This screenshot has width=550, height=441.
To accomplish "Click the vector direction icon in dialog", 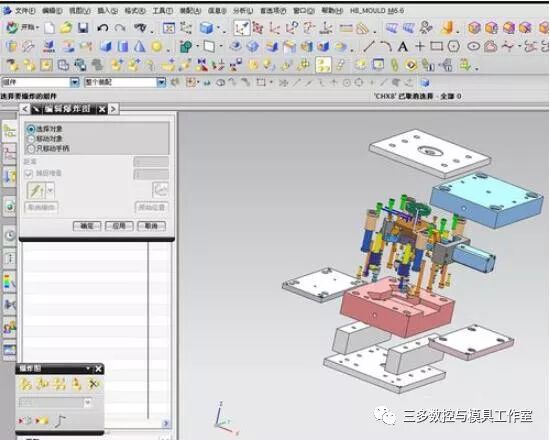I will tap(36, 190).
